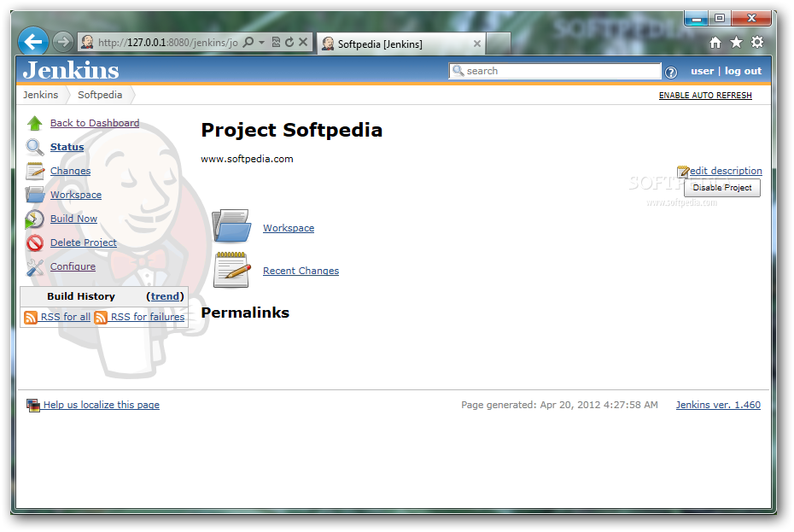Image resolution: width=794 pixels, height=532 pixels.
Task: Click the edit description pencil icon
Action: tap(683, 172)
